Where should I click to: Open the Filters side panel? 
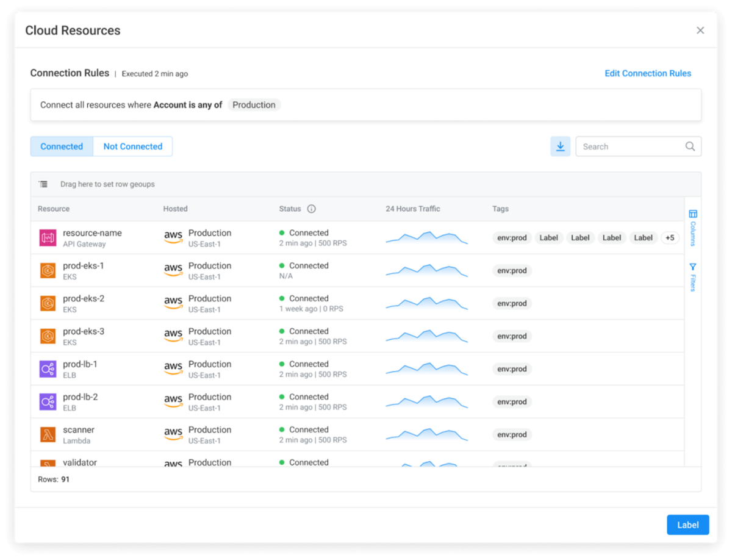pyautogui.click(x=692, y=277)
